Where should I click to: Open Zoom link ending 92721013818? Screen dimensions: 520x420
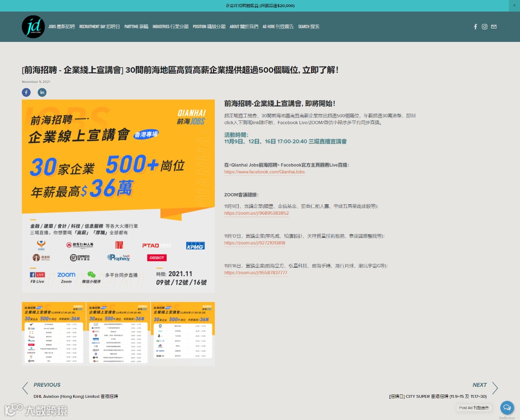coord(255,243)
